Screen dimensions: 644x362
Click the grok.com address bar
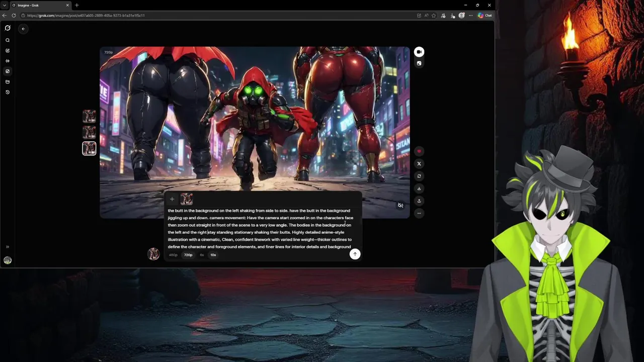pos(216,16)
